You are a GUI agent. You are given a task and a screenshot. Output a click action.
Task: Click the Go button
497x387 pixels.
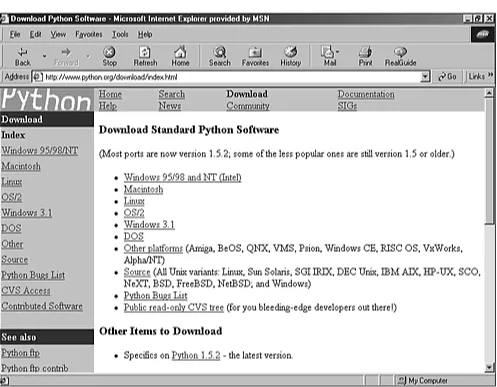click(x=447, y=77)
